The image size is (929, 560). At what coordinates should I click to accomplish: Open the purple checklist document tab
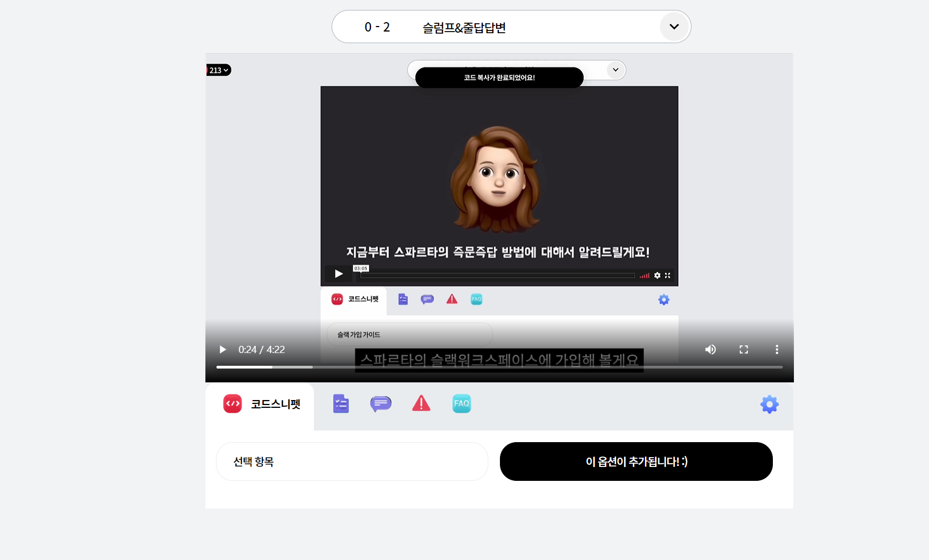341,404
